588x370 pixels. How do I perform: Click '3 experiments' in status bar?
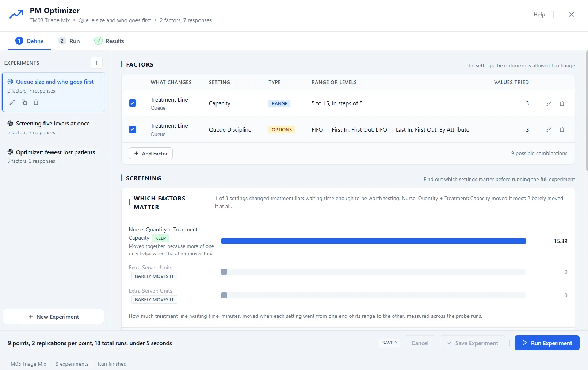pyautogui.click(x=72, y=364)
